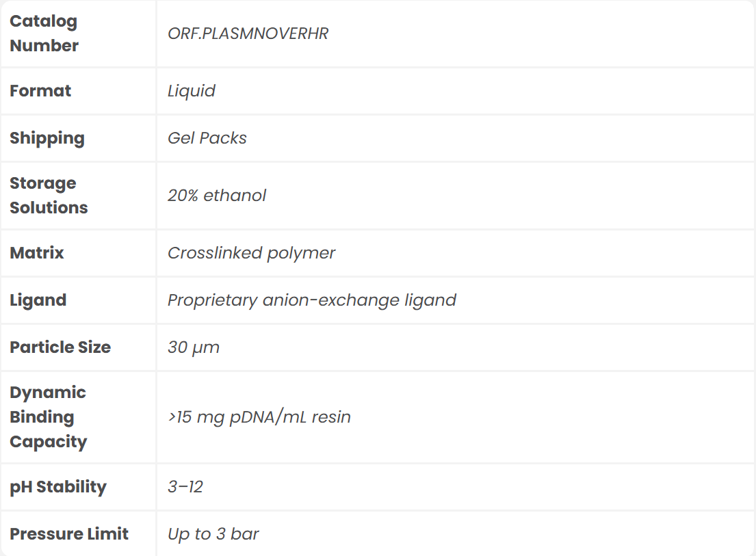Select the >15 mg pDNA/mL resin value
The height and width of the screenshot is (556, 756).
pos(259,417)
